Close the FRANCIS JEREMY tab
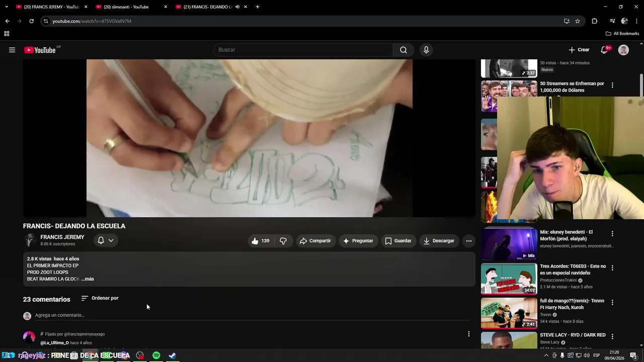644x362 pixels. (86, 7)
